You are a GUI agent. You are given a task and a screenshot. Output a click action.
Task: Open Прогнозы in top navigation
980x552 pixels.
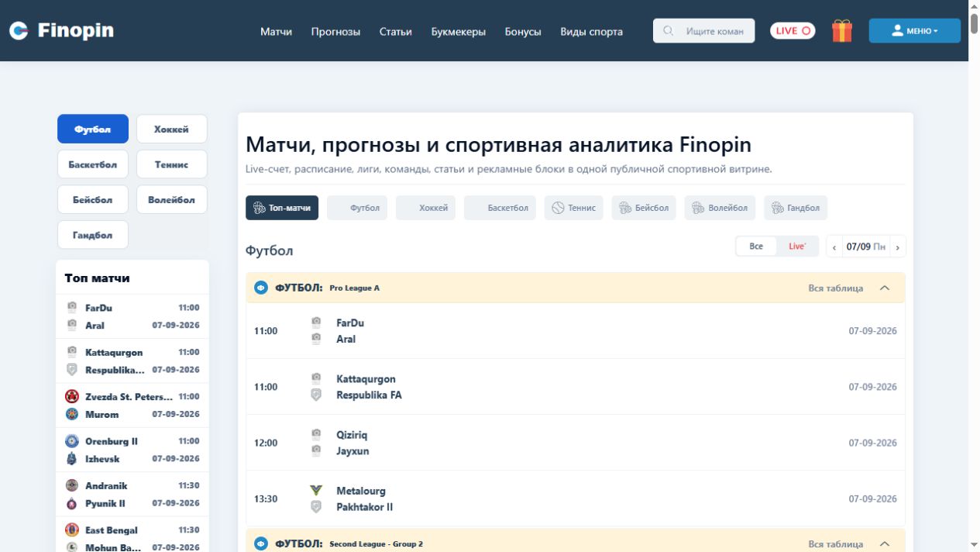335,32
